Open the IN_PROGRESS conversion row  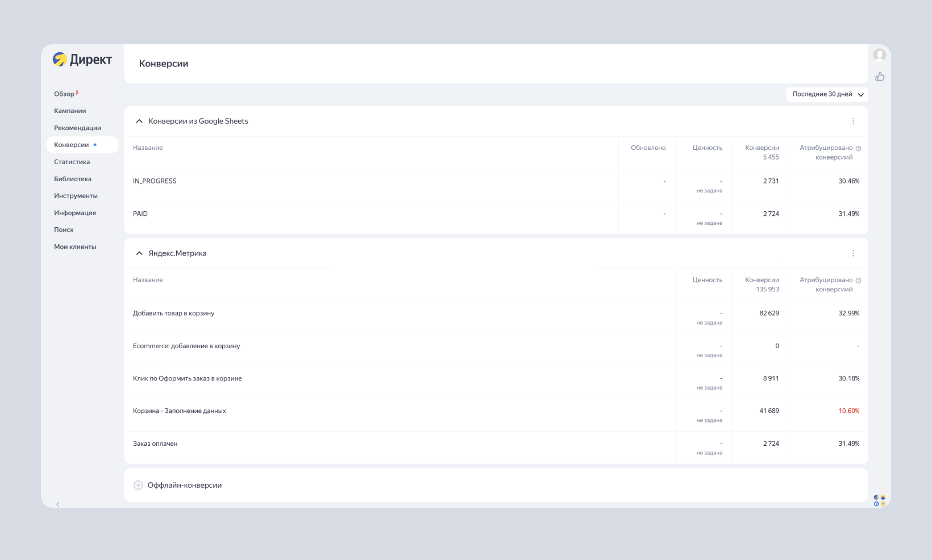pos(155,181)
